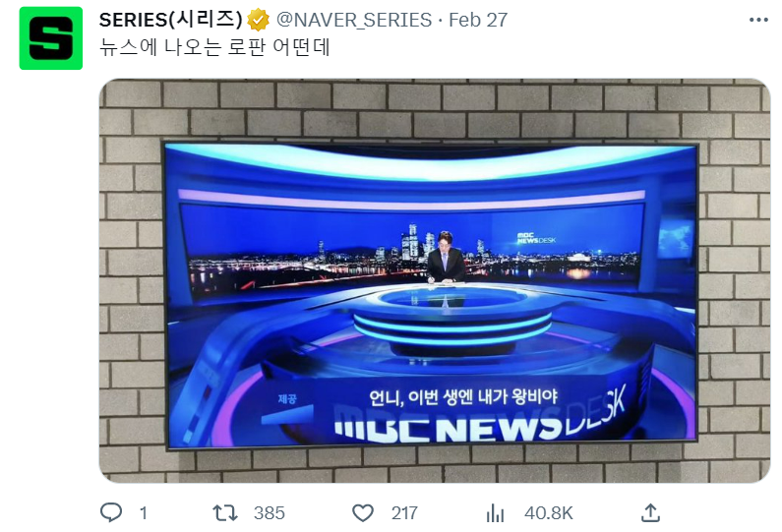Click the 40.8K views count

coord(549,513)
